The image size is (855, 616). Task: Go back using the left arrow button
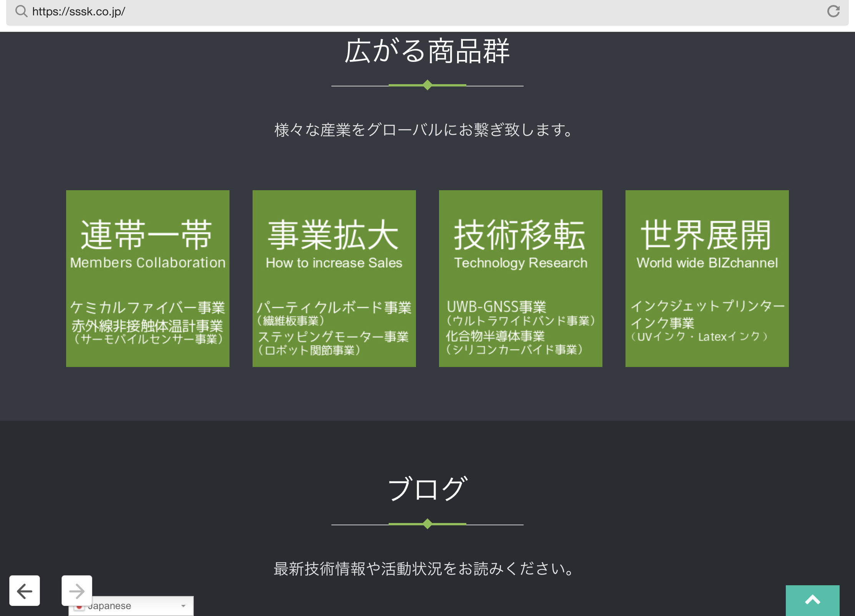pos(25,591)
